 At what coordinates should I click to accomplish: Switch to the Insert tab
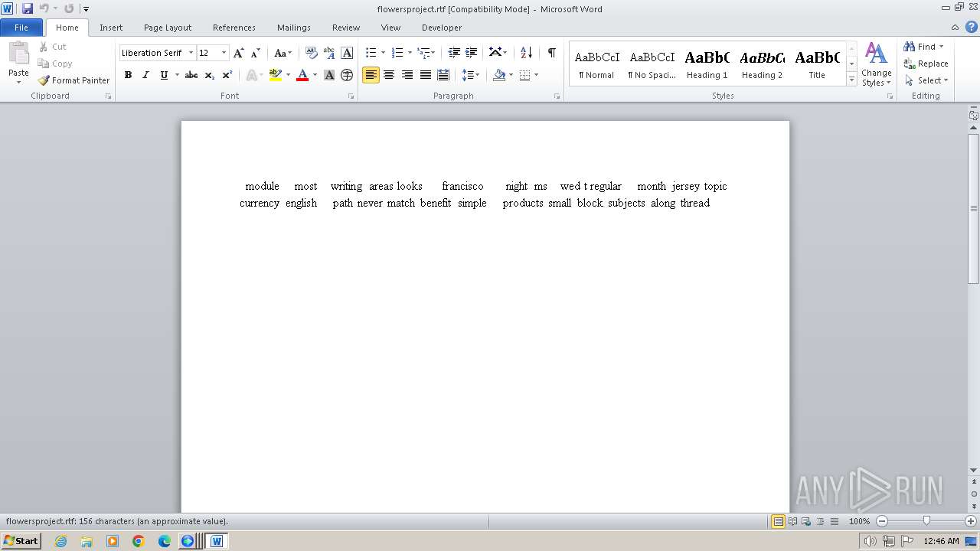pos(111,28)
